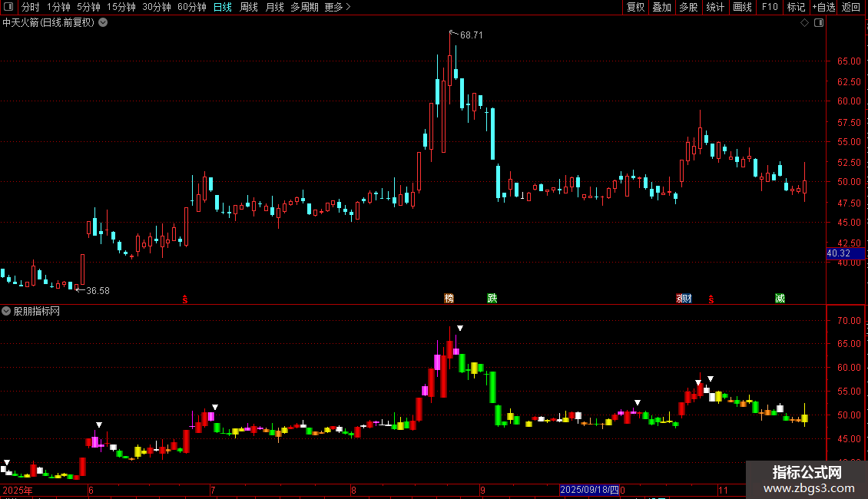868x499 pixels.
Task: Click the 复权 button
Action: (635, 7)
